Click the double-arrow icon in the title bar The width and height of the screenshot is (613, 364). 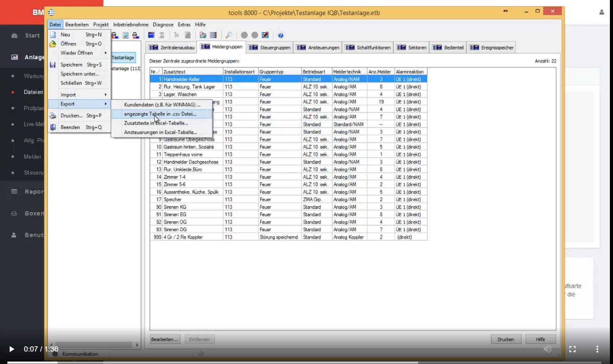(x=505, y=11)
